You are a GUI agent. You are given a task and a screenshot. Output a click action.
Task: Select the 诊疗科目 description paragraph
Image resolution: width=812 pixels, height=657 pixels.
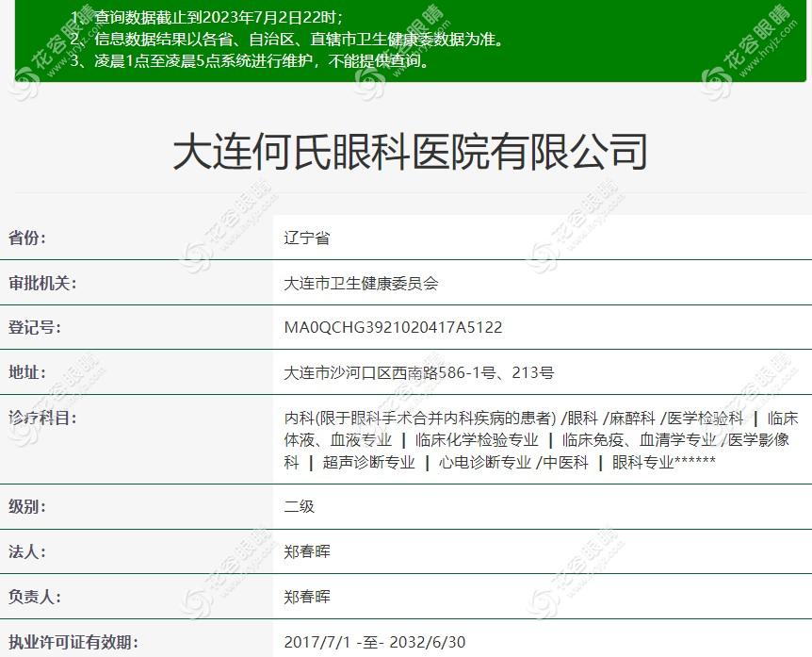point(541,439)
